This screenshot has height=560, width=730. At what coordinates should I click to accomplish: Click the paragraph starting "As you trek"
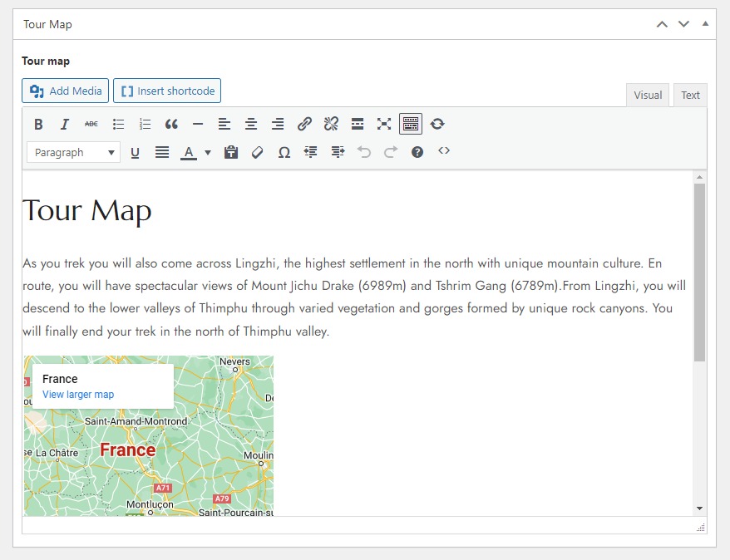tap(354, 297)
